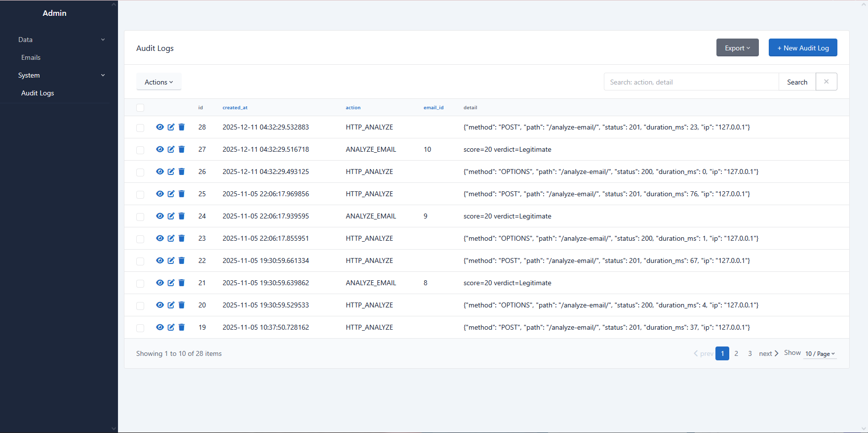This screenshot has width=868, height=433.
Task: Go to page 2 of results
Action: tap(736, 353)
